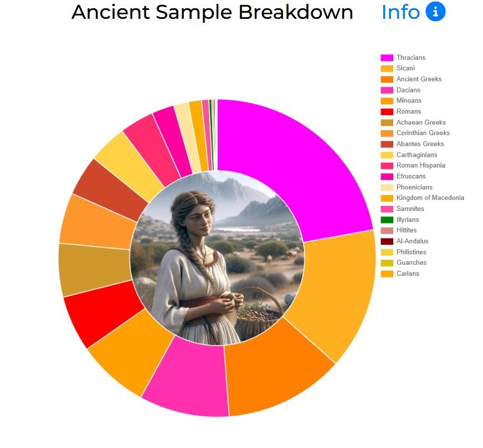The height and width of the screenshot is (448, 483).
Task: Click the Dacians pink legend swatch
Action: [x=387, y=90]
